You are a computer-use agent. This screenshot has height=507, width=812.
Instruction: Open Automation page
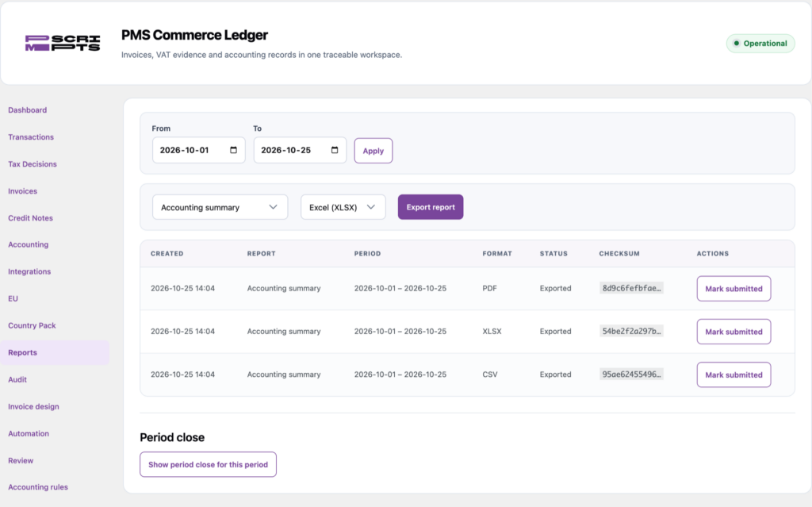[29, 433]
